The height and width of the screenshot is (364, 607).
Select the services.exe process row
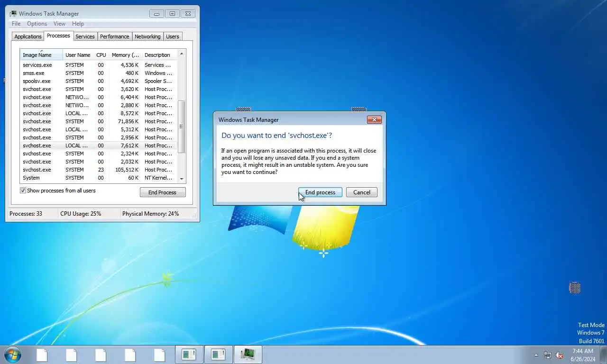coord(99,65)
